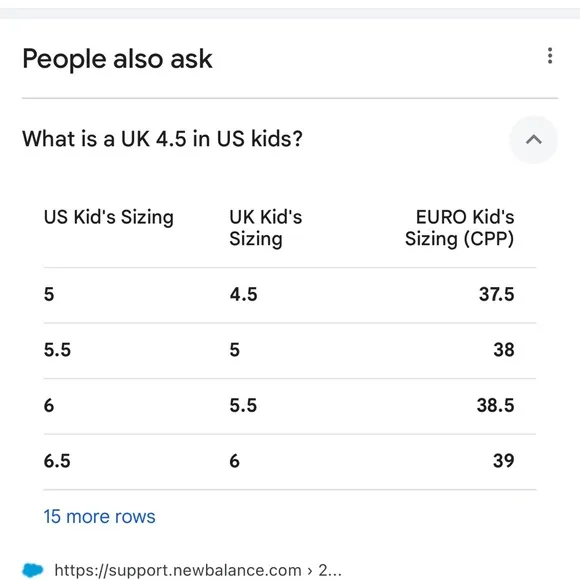Open the three-dot options menu

(x=550, y=56)
